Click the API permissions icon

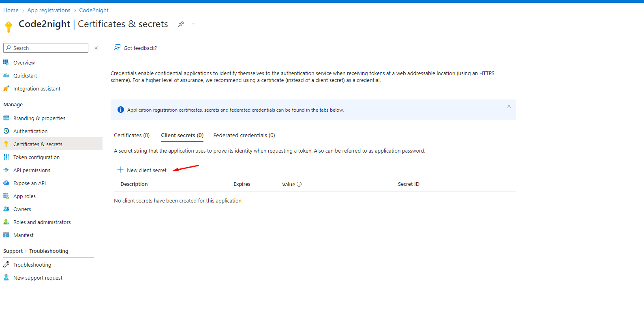(6, 170)
